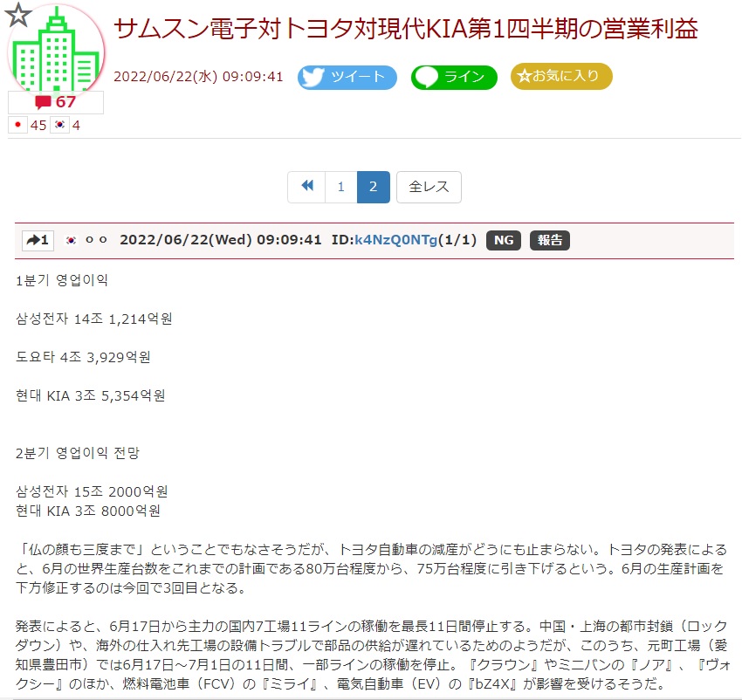Select the Japan flag count 45
Screen dimensions: 742x700
[x=29, y=125]
